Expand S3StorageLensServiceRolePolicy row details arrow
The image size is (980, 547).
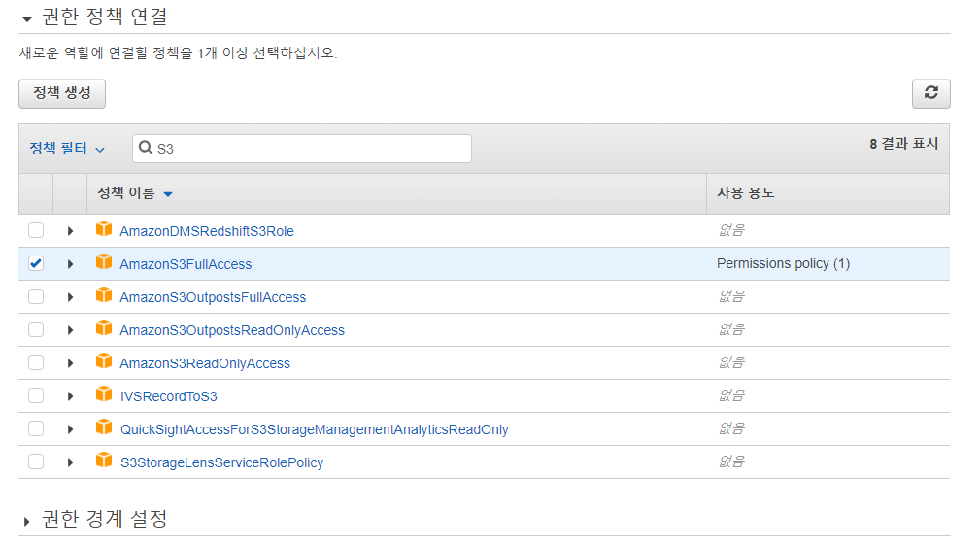tap(70, 463)
